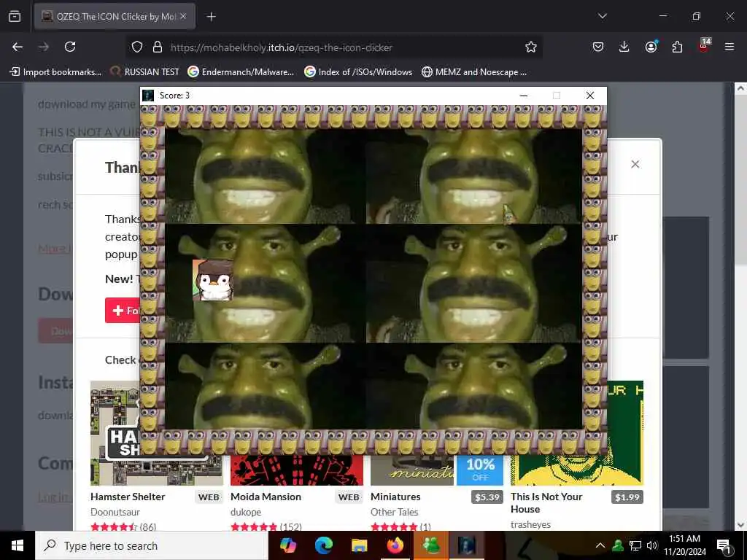Open the Firefox downloads panel
The height and width of the screenshot is (560, 747).
[624, 47]
